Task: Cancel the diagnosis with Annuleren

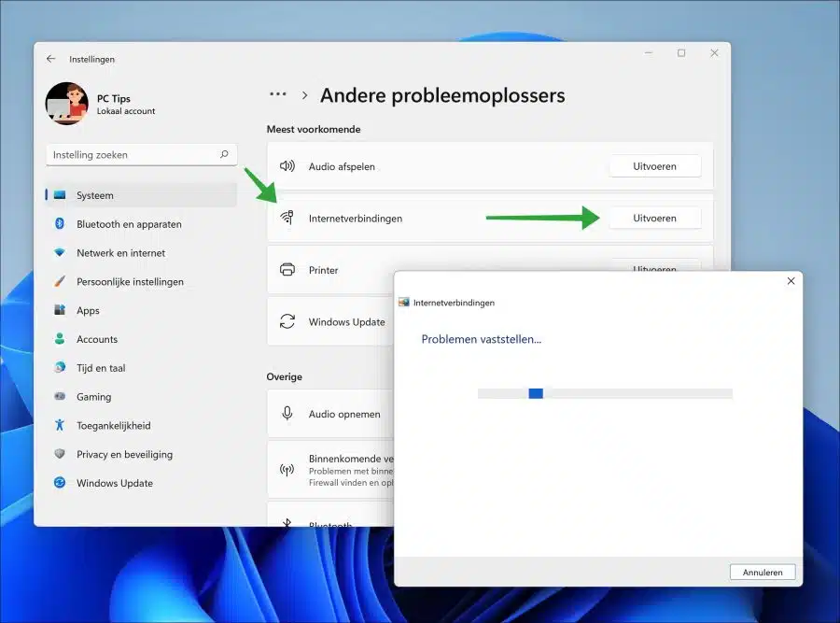Action: (763, 572)
